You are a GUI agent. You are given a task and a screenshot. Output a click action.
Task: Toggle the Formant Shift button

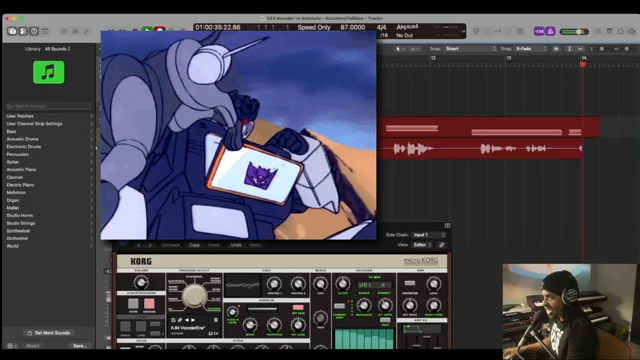point(339,306)
